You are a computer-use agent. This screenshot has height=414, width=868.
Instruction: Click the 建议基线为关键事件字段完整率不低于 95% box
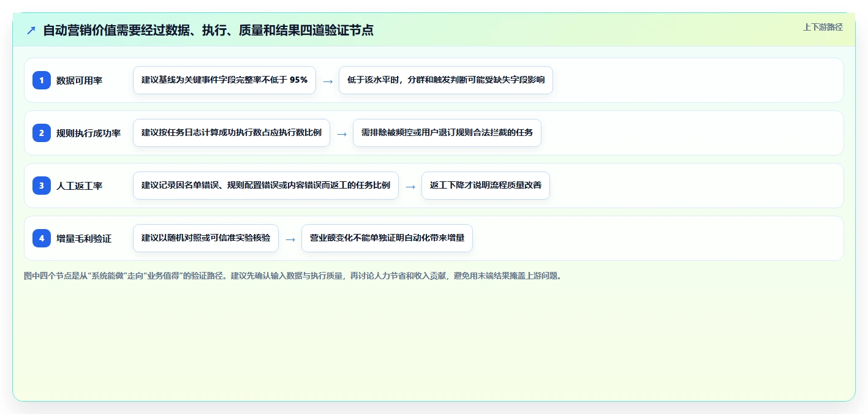[x=224, y=80]
